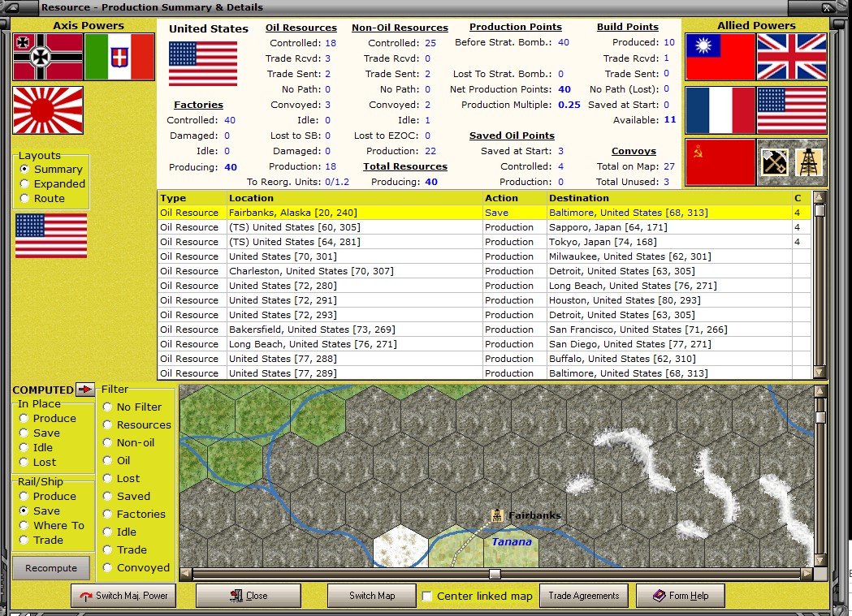Sort by the Destination column header
852x616 pixels.
tap(669, 198)
